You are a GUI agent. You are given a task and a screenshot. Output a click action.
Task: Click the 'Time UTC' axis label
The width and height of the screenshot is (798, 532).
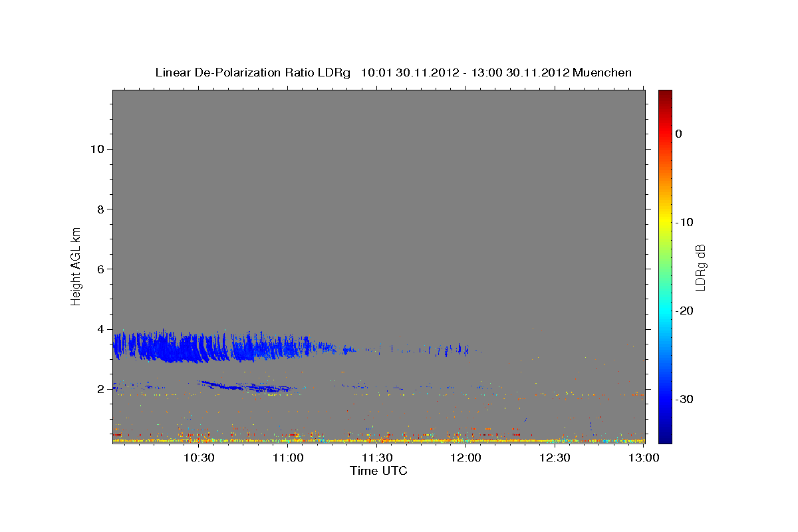pyautogui.click(x=378, y=471)
